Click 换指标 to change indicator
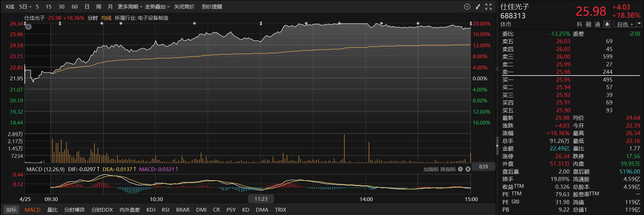 click(448, 169)
